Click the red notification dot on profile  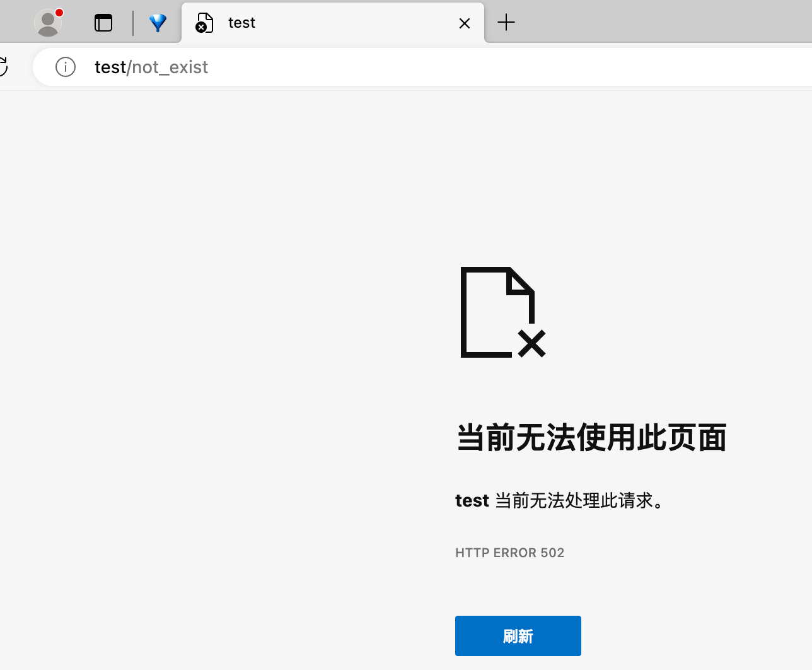point(59,13)
